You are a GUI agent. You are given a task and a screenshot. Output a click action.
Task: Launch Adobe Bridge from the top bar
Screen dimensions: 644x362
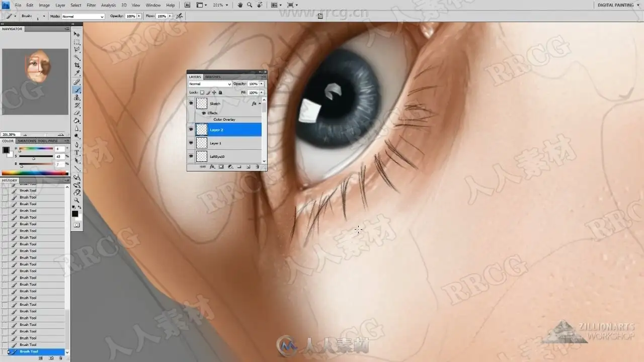click(188, 5)
